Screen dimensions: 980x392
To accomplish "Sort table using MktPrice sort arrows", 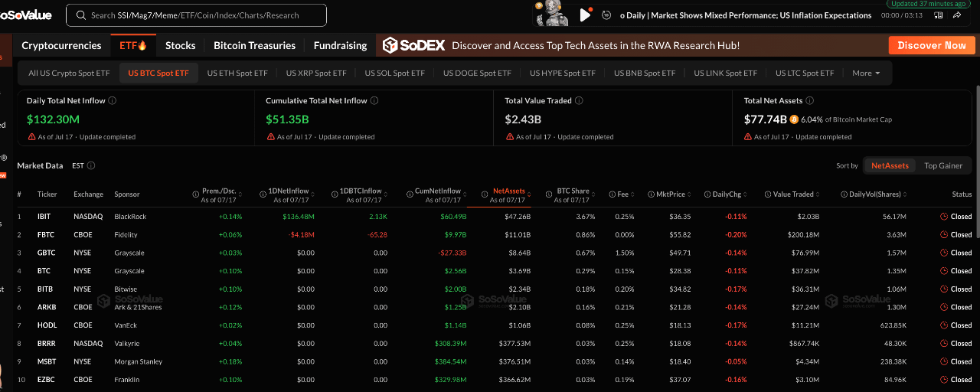I will pyautogui.click(x=688, y=194).
